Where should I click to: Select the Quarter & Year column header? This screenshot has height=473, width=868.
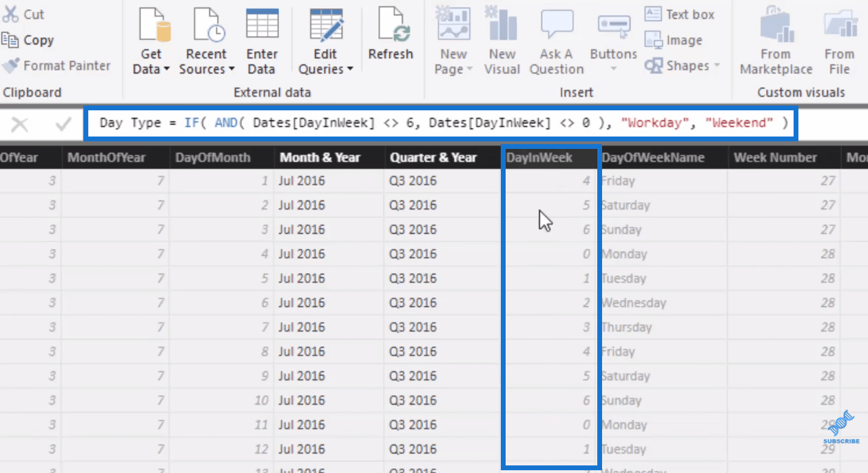point(443,157)
